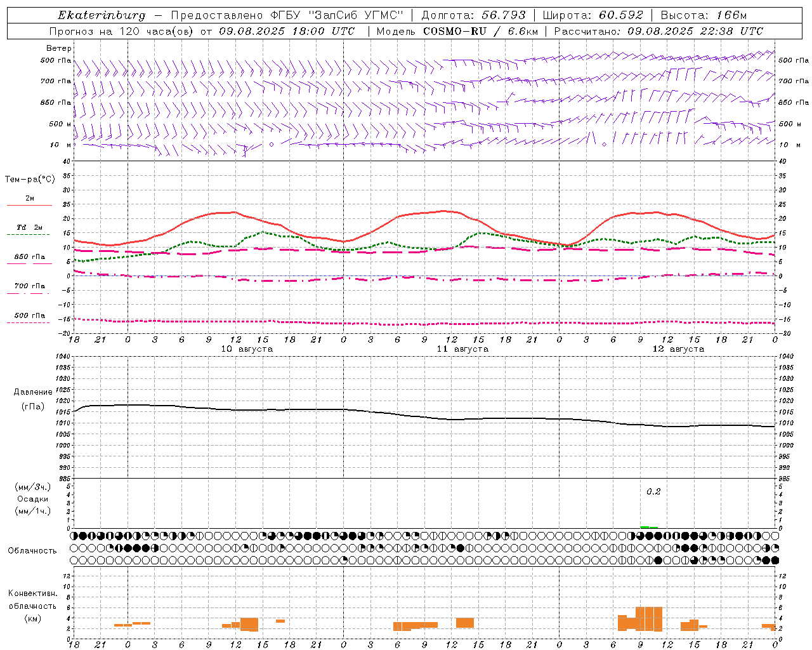The height and width of the screenshot is (650, 812).
Task: Click the 500 м wind level label on left
Action: [60, 124]
